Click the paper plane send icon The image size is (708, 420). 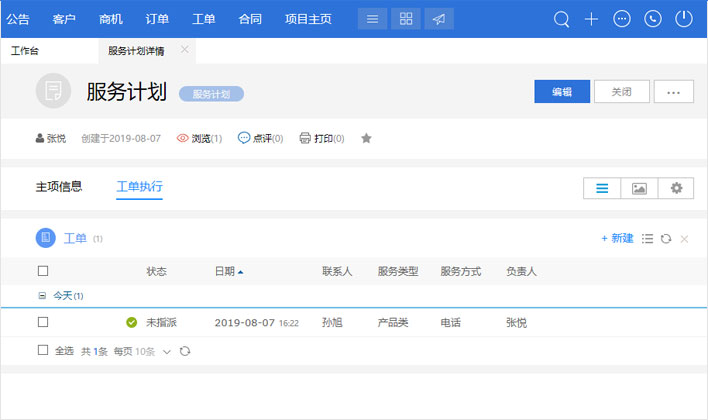pyautogui.click(x=438, y=19)
